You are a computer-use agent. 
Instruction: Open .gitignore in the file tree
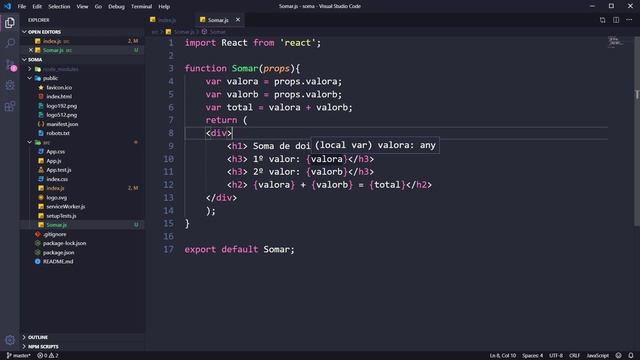coord(82,234)
